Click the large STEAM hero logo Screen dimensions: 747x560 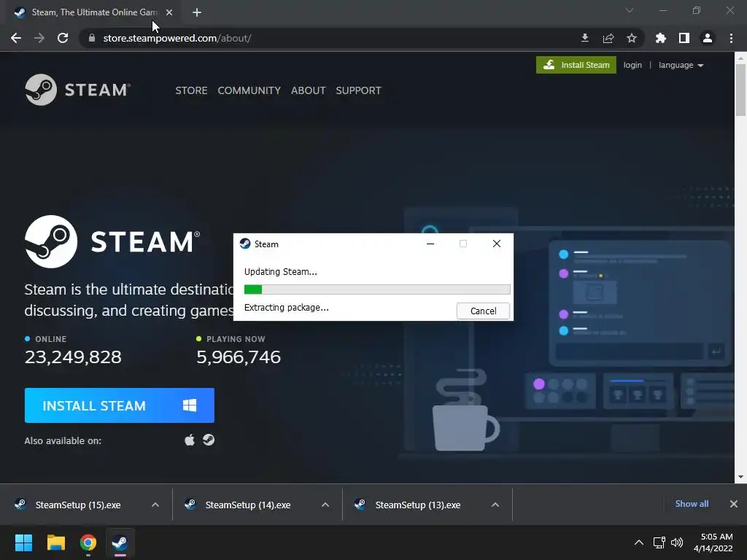(112, 241)
